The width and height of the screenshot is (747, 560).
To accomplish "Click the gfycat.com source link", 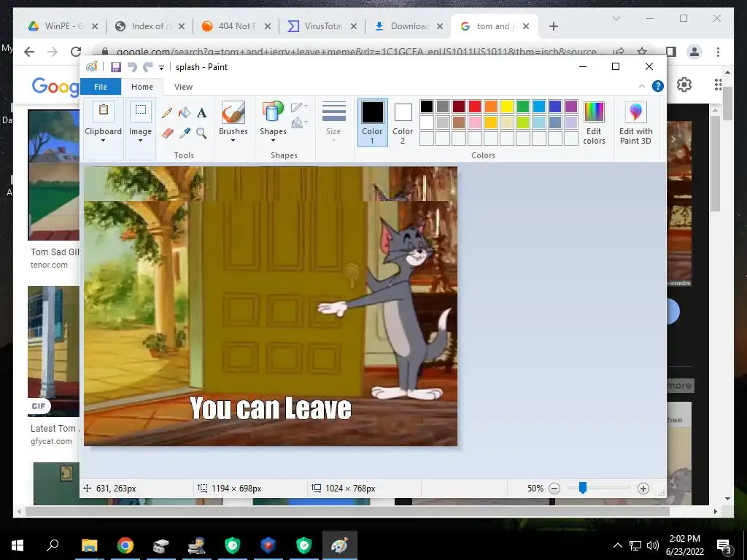I will click(x=52, y=441).
